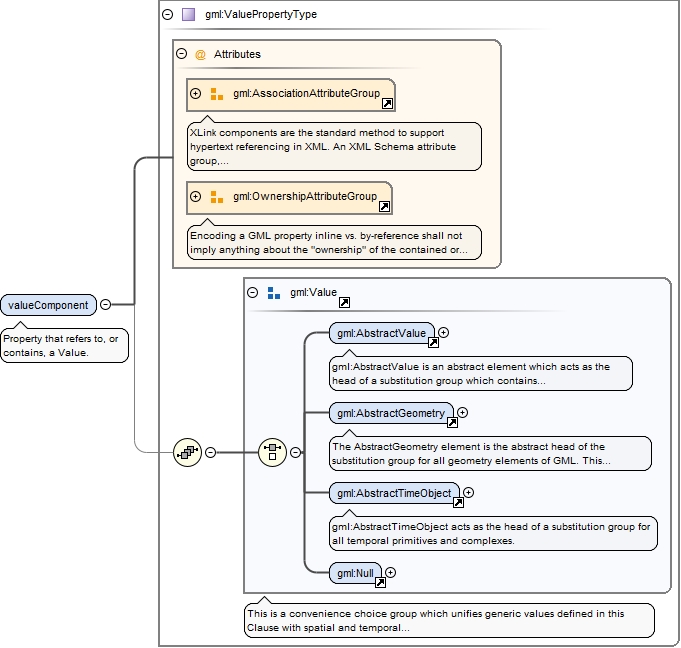Viewport: 681px width, 648px height.
Task: Click the gml:AbstractGeometry reference arrow icon
Action: pyautogui.click(x=451, y=422)
